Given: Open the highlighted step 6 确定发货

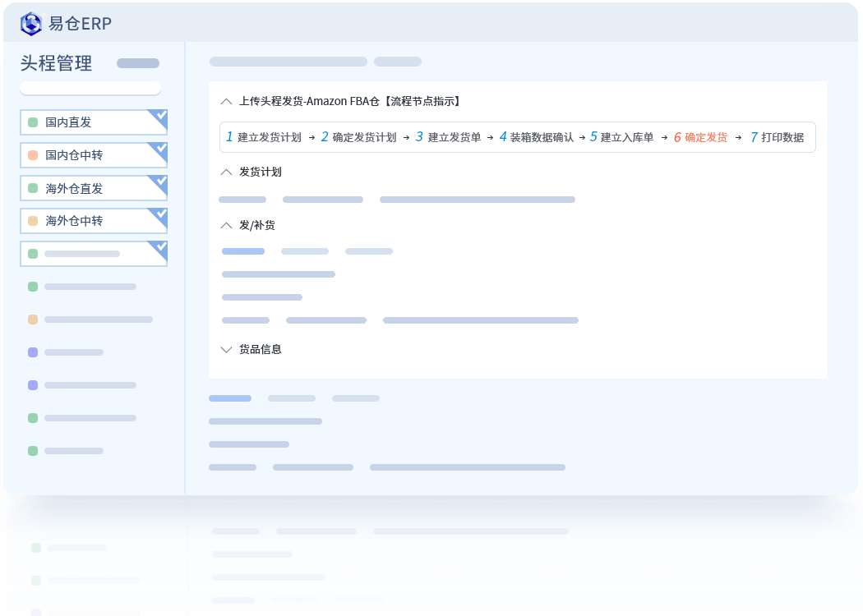Looking at the screenshot, I should point(700,137).
